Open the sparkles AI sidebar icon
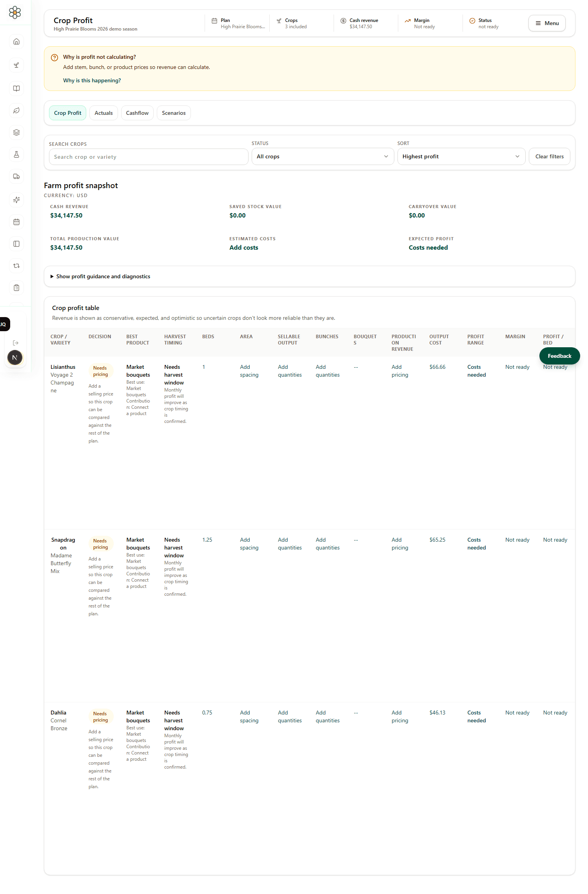Viewport: 588px width, 894px height. (16, 200)
